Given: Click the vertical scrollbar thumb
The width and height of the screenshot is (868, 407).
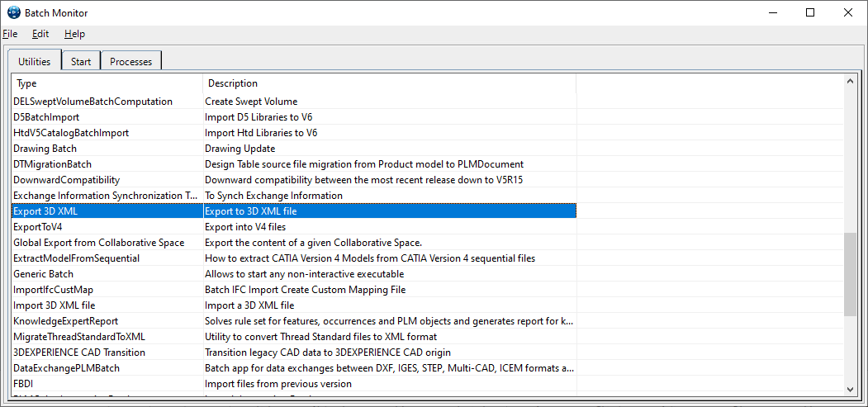Looking at the screenshot, I should coord(851,274).
